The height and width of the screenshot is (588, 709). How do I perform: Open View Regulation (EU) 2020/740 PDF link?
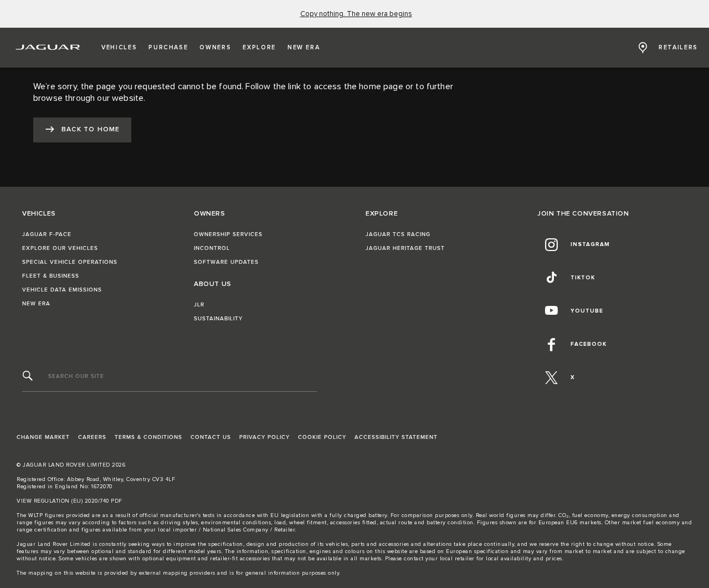point(69,501)
